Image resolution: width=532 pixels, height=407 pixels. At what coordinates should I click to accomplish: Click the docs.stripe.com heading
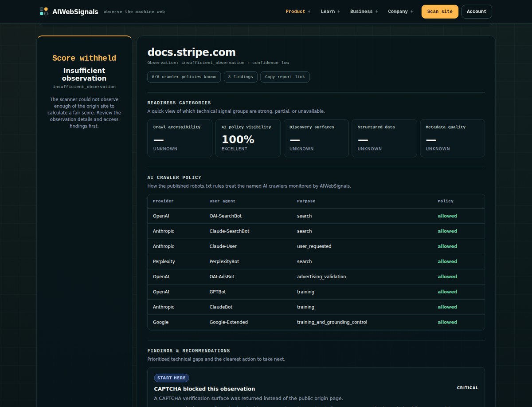192,52
